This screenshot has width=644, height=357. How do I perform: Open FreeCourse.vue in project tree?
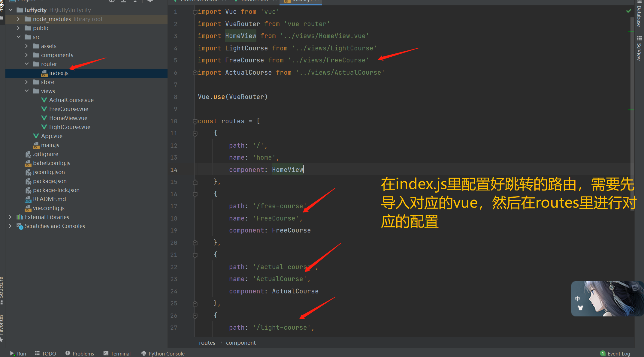click(x=68, y=109)
